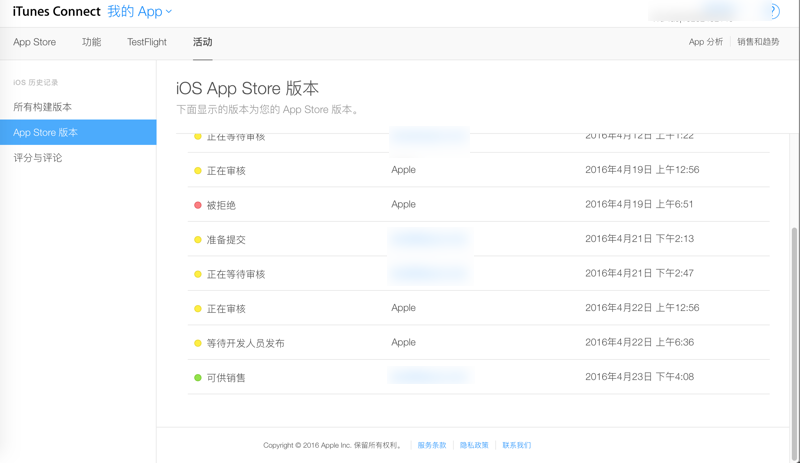800x463 pixels.
Task: Click the green 可供销售 status dot
Action: tap(198, 378)
